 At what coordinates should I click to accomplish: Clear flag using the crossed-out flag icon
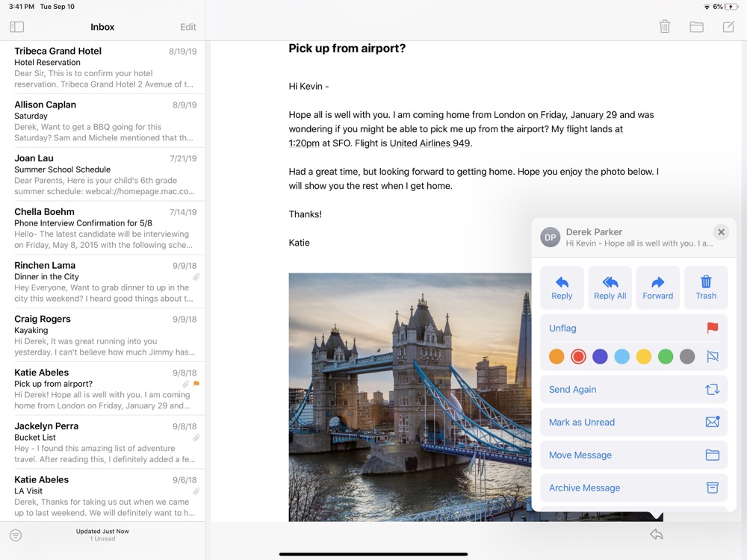(x=712, y=356)
